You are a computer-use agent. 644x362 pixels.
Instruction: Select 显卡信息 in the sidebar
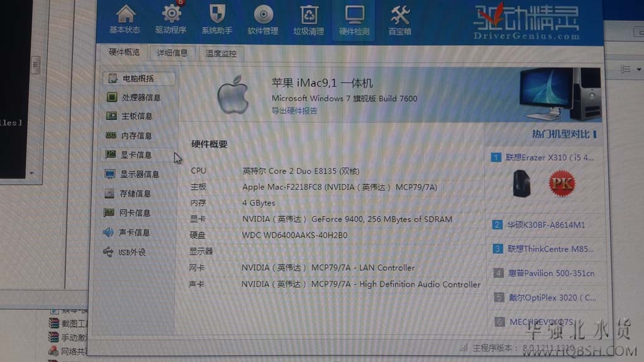pyautogui.click(x=128, y=155)
